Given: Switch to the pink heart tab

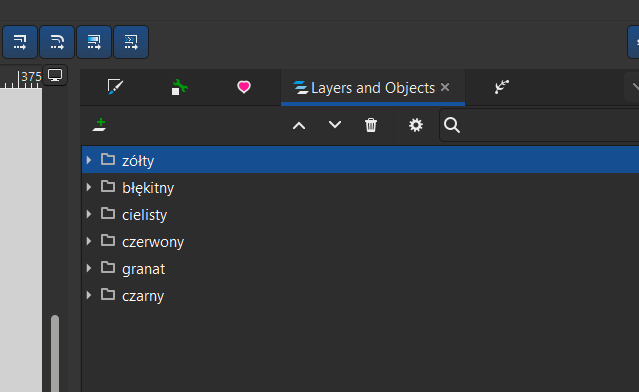Looking at the screenshot, I should pos(244,87).
